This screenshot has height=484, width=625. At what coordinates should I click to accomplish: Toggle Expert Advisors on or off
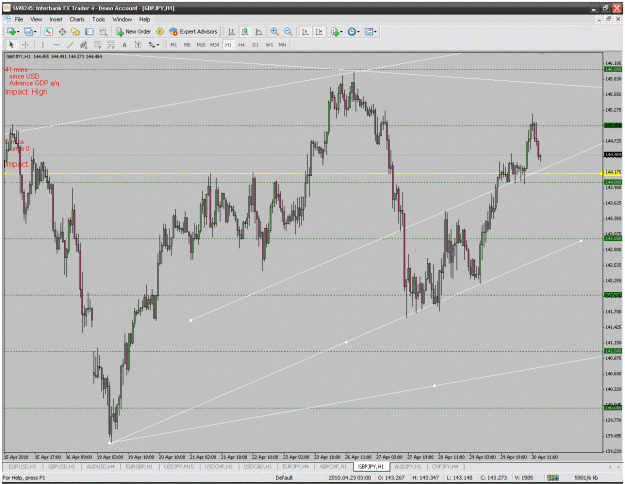pos(193,31)
